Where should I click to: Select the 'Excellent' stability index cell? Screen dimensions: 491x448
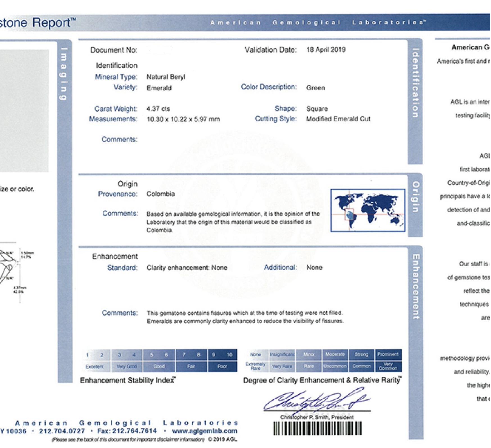(x=94, y=366)
